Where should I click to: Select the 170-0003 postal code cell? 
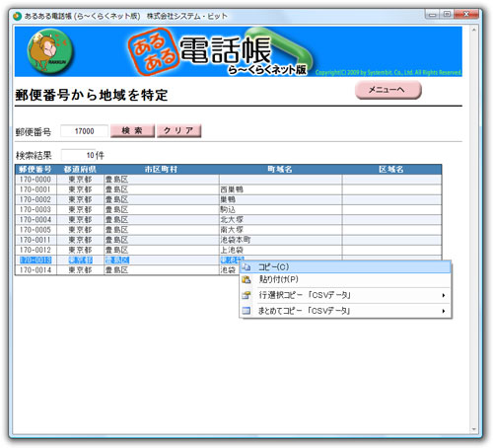coord(35,209)
